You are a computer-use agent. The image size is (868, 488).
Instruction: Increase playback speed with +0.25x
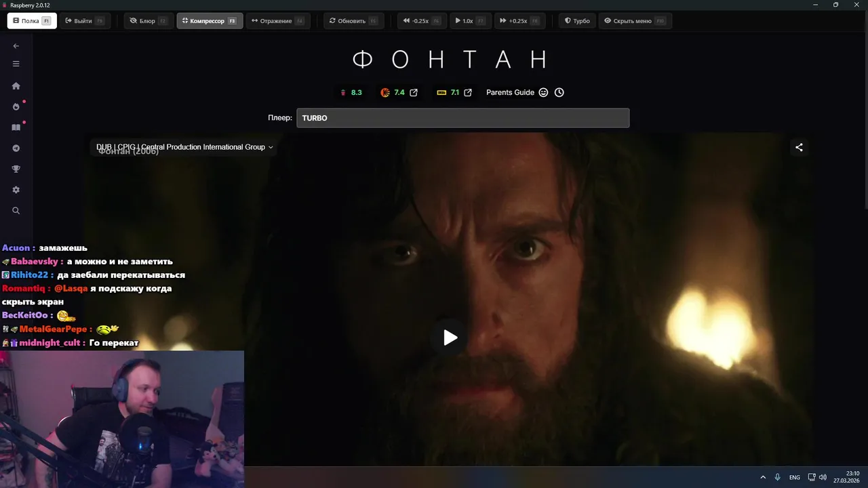coord(519,21)
